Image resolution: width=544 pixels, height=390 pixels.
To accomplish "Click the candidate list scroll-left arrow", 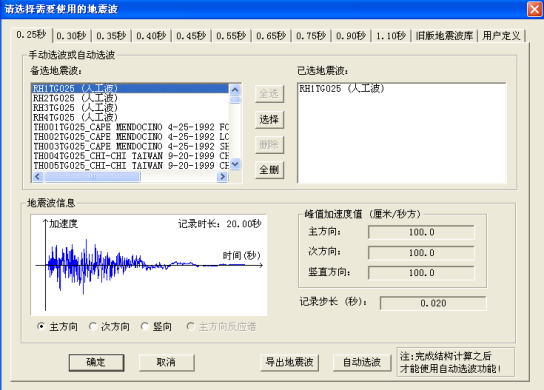I will pos(38,177).
